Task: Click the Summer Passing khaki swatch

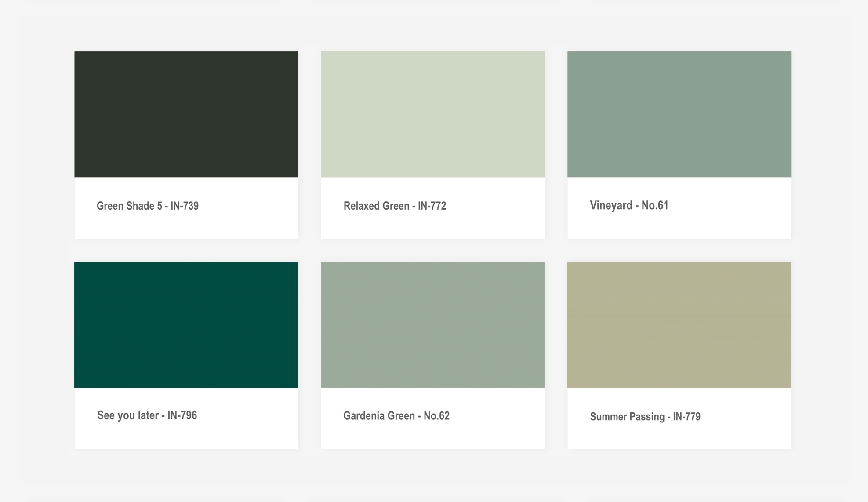Action: (x=679, y=324)
